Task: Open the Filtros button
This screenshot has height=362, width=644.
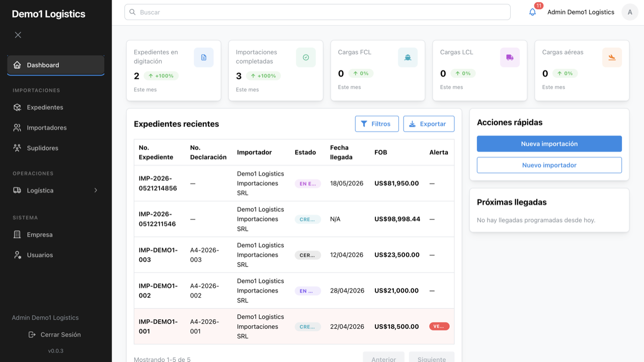Action: (x=377, y=124)
